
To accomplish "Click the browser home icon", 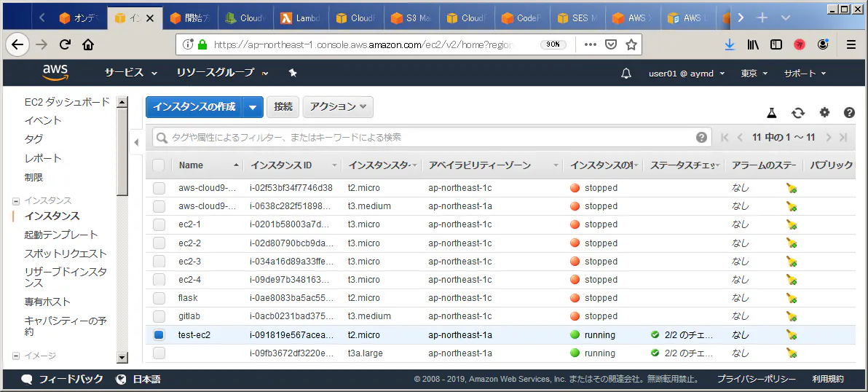I will pos(87,45).
